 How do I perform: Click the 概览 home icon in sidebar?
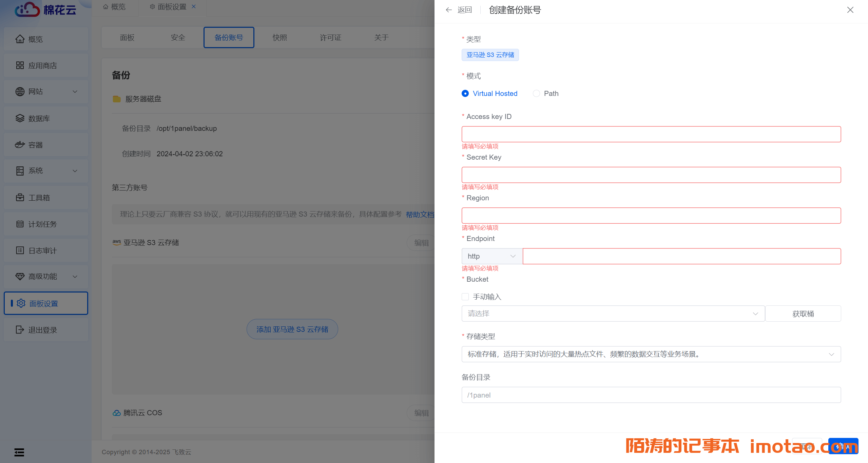(20, 39)
